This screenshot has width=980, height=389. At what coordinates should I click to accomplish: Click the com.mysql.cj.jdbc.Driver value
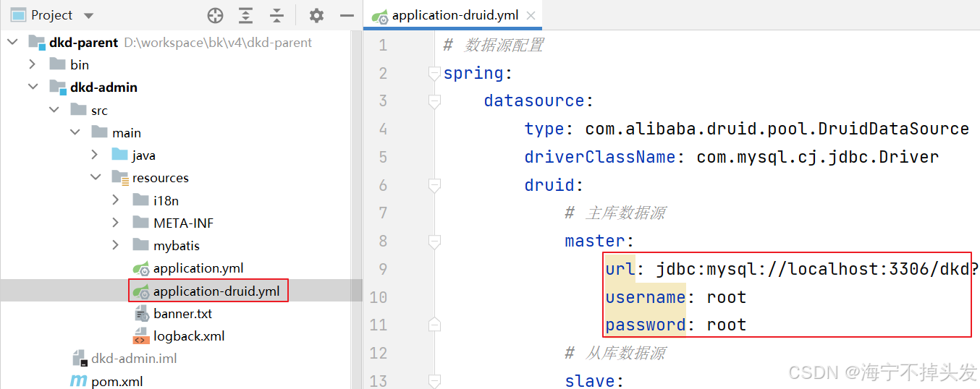(817, 157)
